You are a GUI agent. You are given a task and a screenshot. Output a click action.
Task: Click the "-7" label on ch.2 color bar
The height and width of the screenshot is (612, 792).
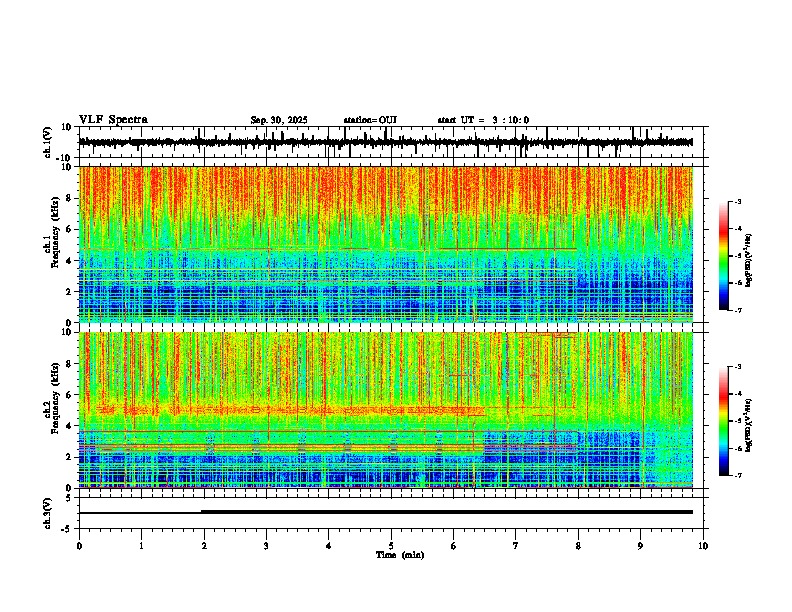click(738, 476)
